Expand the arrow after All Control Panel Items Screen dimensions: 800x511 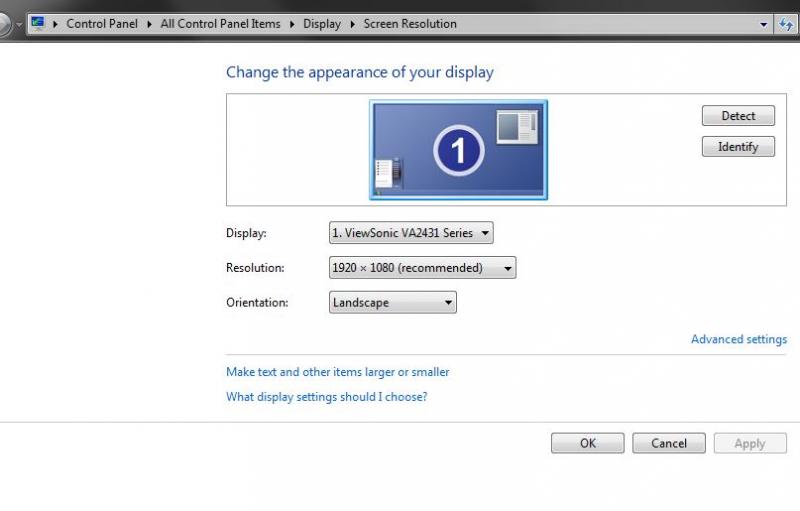tap(292, 24)
